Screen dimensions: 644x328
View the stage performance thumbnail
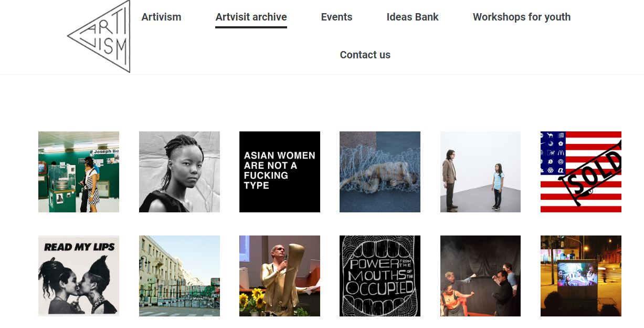point(480,276)
